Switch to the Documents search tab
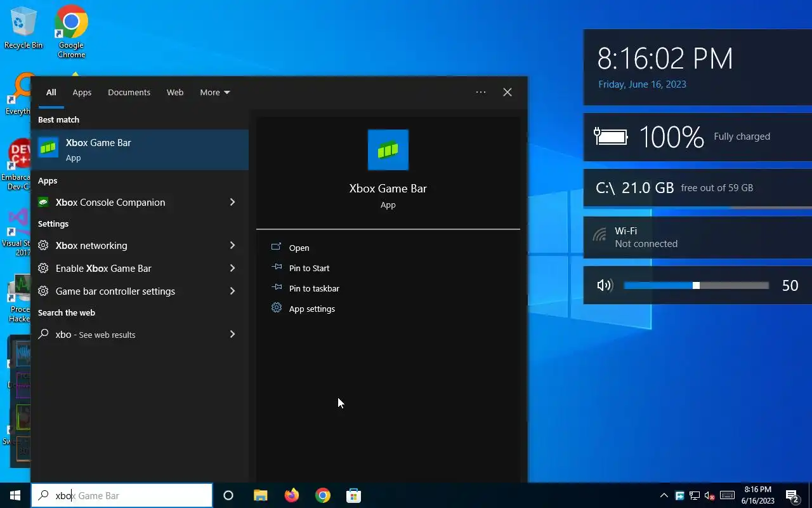This screenshot has width=812, height=508. pos(129,92)
